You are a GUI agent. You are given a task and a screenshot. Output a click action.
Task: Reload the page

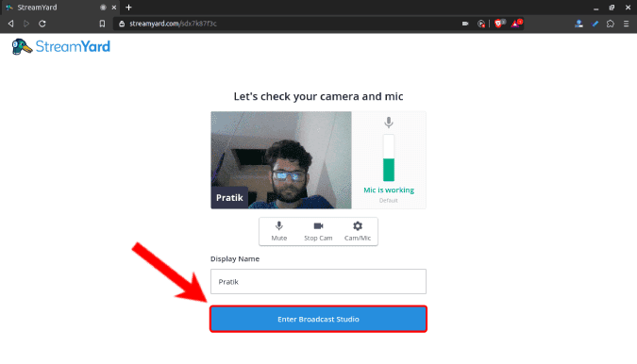pos(42,24)
